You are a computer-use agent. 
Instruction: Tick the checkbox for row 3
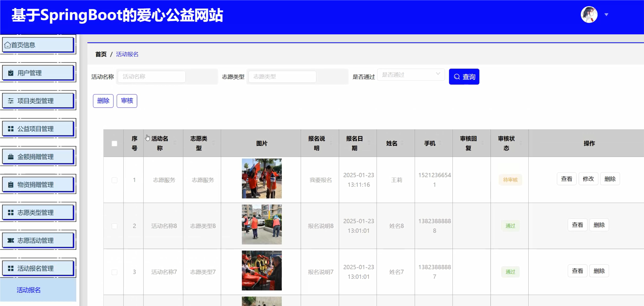click(114, 272)
